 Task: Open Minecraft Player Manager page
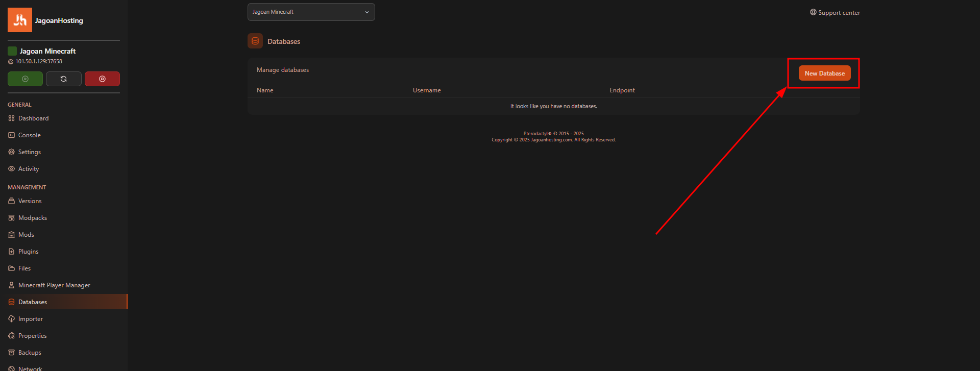pyautogui.click(x=64, y=285)
